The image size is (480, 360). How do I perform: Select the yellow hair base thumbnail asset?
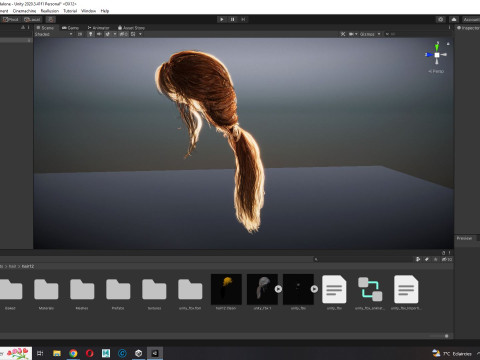coord(226,289)
